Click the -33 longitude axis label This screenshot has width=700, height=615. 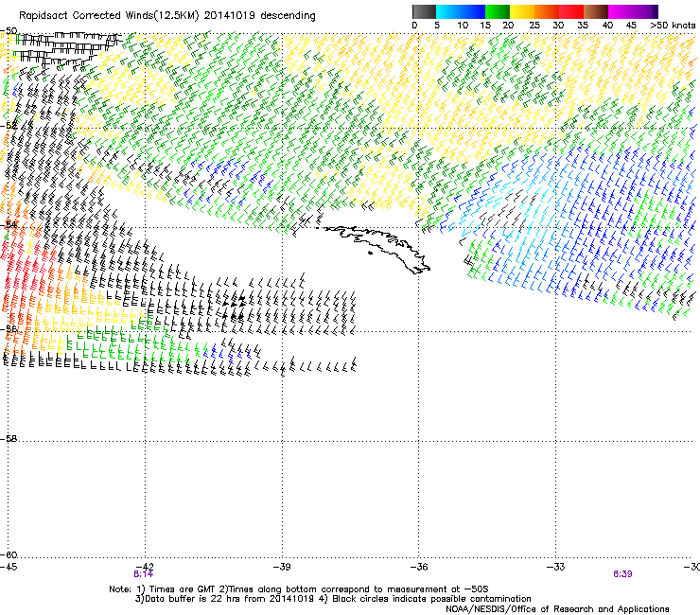(x=556, y=567)
